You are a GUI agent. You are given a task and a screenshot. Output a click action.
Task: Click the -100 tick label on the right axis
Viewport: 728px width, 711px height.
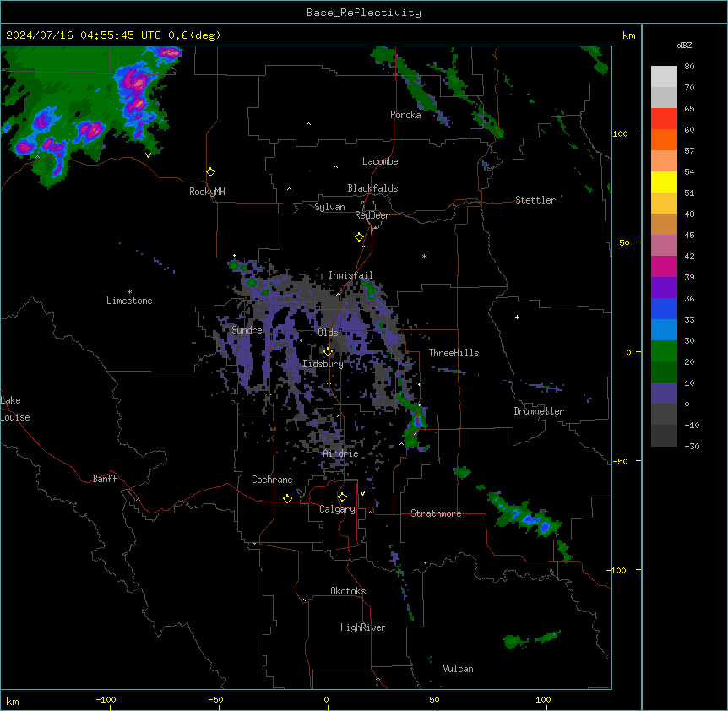click(617, 570)
